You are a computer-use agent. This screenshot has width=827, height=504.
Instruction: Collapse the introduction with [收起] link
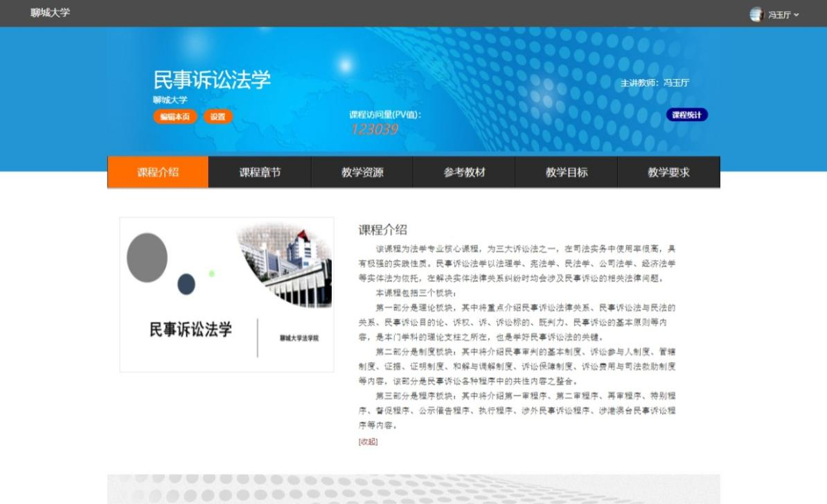[368, 442]
